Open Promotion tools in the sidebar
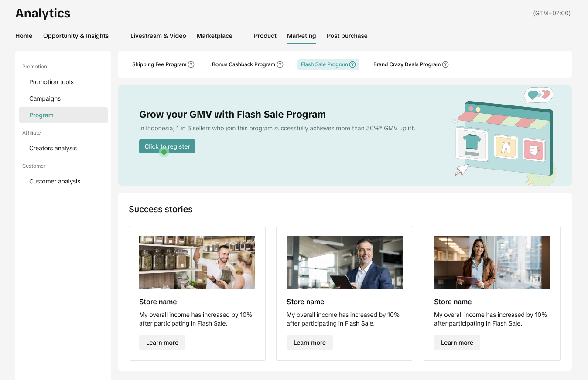Viewport: 588px width, 380px height. 51,82
